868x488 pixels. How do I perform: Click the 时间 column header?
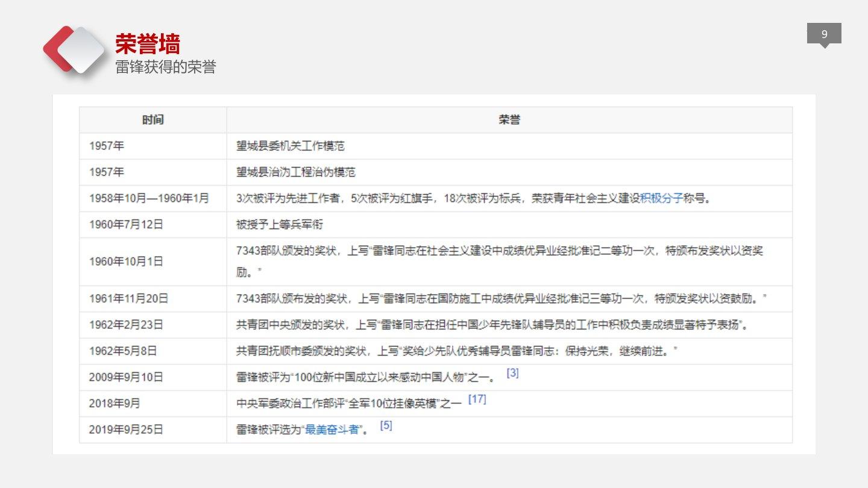[x=153, y=120]
